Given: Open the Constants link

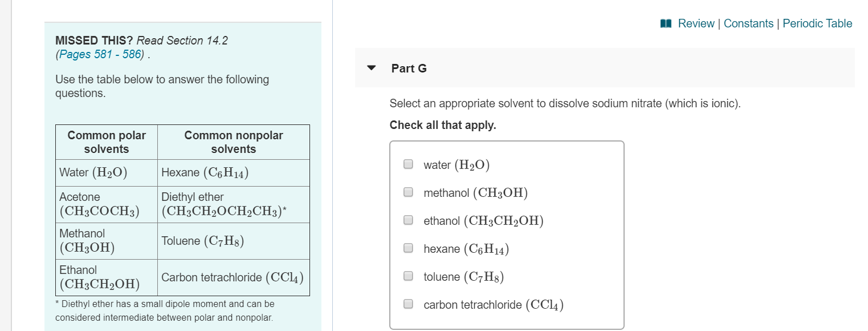Looking at the screenshot, I should [748, 23].
